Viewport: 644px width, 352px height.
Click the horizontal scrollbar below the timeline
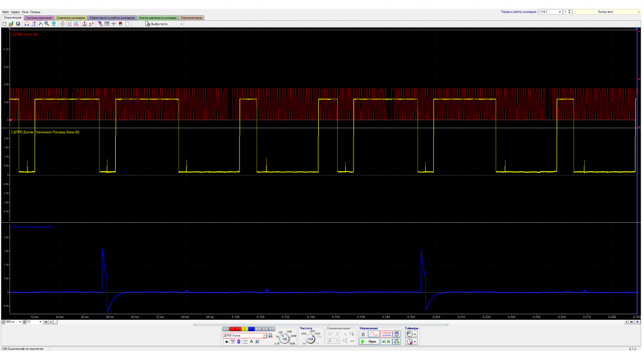point(340,322)
